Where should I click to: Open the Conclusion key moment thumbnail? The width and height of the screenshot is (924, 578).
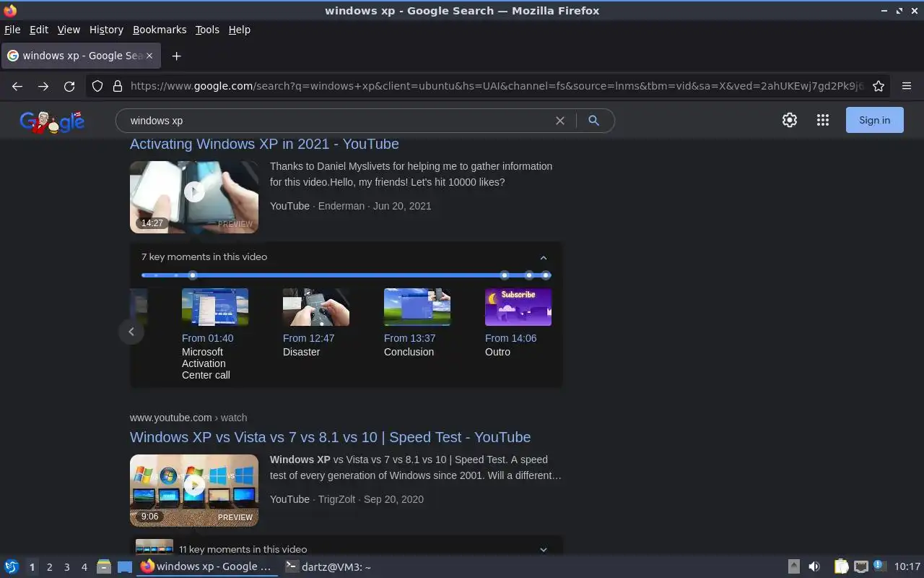417,307
